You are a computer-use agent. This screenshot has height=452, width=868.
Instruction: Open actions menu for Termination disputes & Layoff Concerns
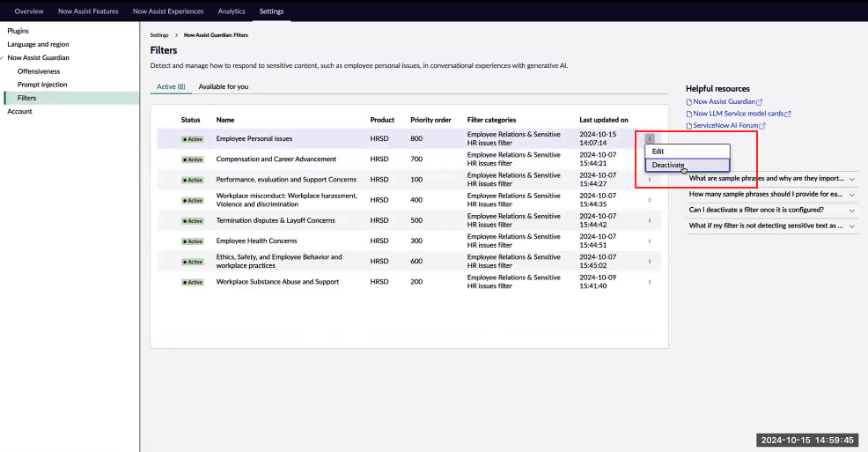(650, 220)
